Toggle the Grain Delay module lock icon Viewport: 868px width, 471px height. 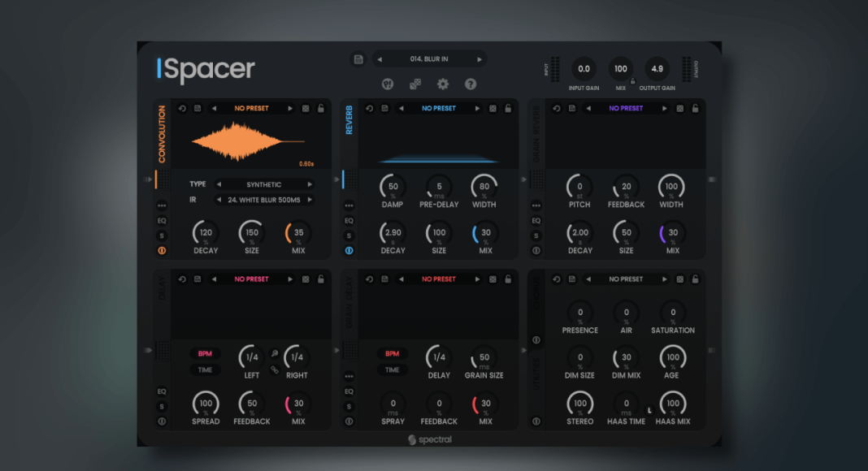pos(508,279)
